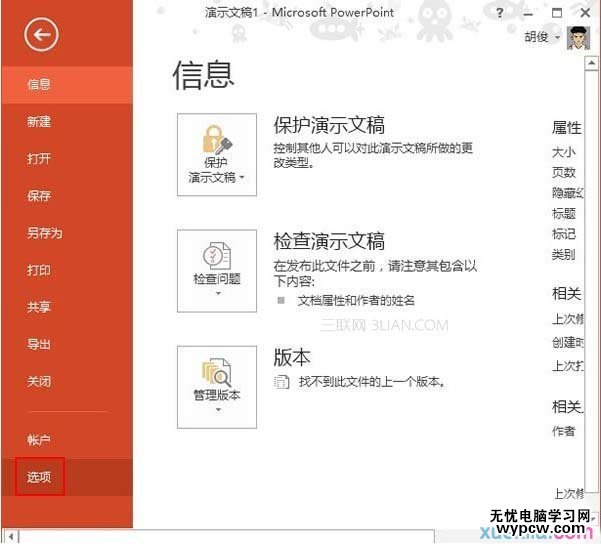Image resolution: width=601 pixels, height=544 pixels.
Task: Click the horizontal scrollbar left arrow
Action: 11,537
